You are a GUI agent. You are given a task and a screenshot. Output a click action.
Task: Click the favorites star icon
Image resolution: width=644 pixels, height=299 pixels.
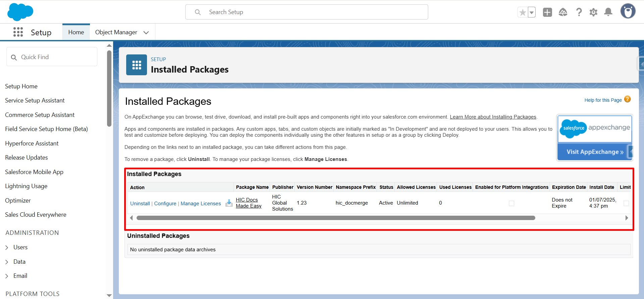coord(523,12)
